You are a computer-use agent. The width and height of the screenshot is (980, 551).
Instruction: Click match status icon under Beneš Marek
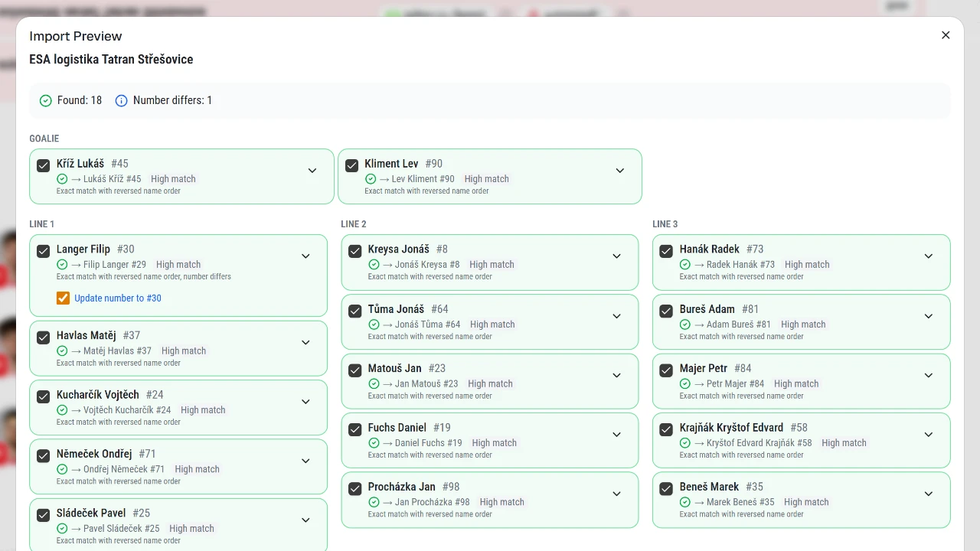tap(685, 502)
